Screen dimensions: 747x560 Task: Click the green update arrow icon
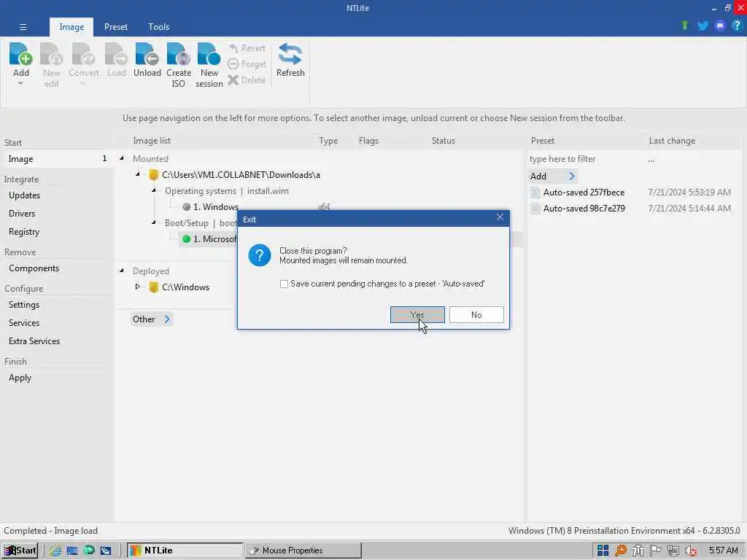click(684, 26)
